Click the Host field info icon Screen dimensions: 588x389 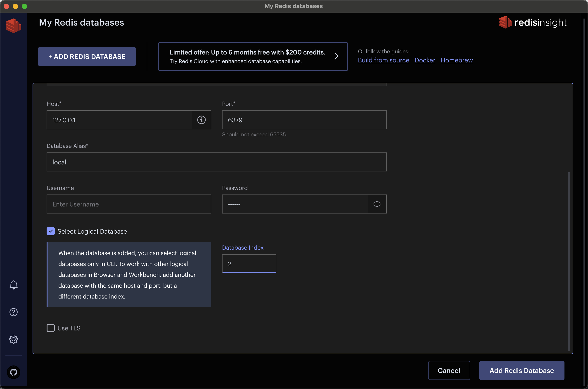(202, 120)
